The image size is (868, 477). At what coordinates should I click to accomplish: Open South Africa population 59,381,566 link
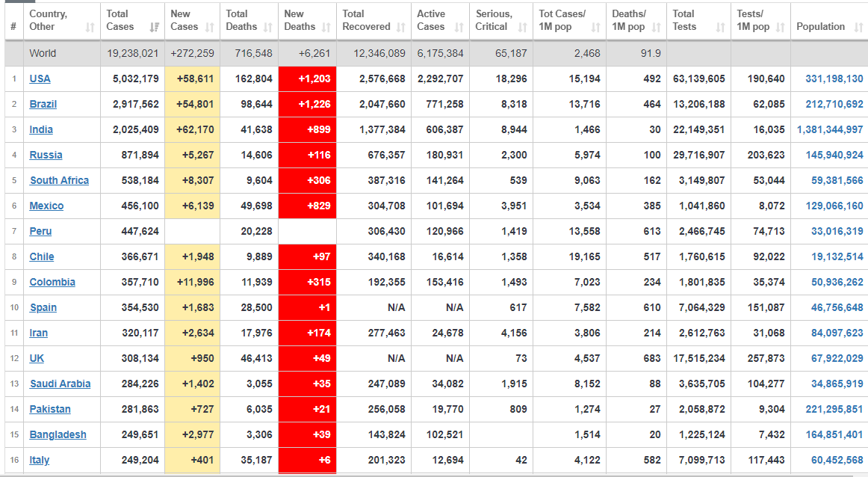pos(837,181)
